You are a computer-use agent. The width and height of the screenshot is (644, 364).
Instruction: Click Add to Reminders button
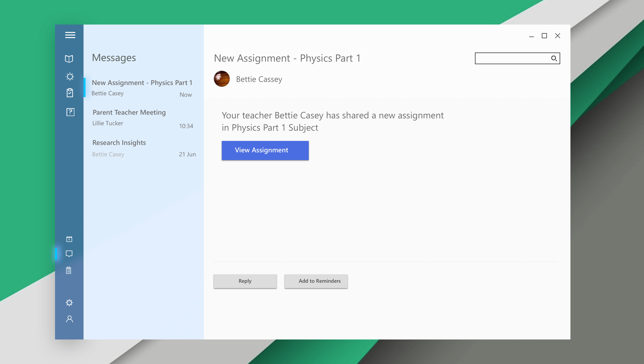pyautogui.click(x=316, y=281)
